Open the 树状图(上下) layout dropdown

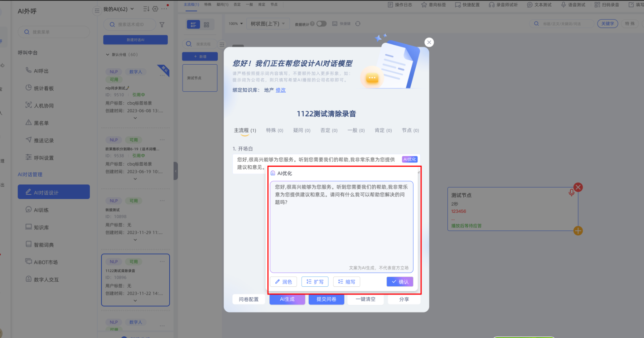[268, 24]
